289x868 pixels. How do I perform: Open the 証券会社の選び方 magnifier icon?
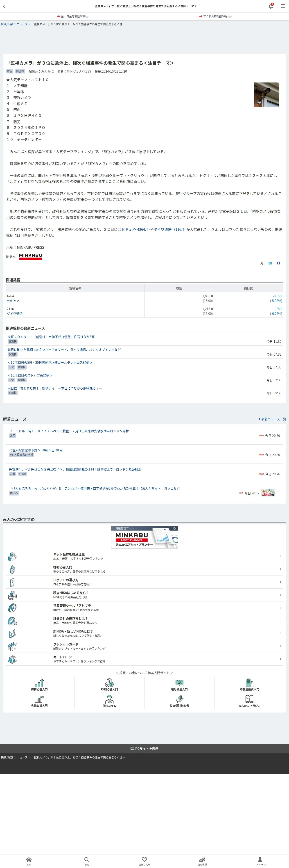coord(12,621)
